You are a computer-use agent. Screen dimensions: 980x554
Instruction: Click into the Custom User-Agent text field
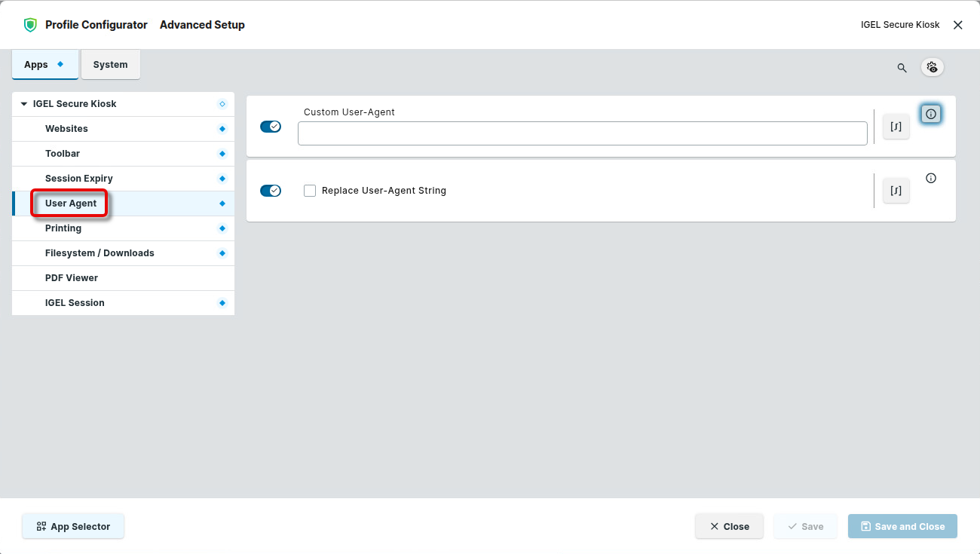click(582, 133)
